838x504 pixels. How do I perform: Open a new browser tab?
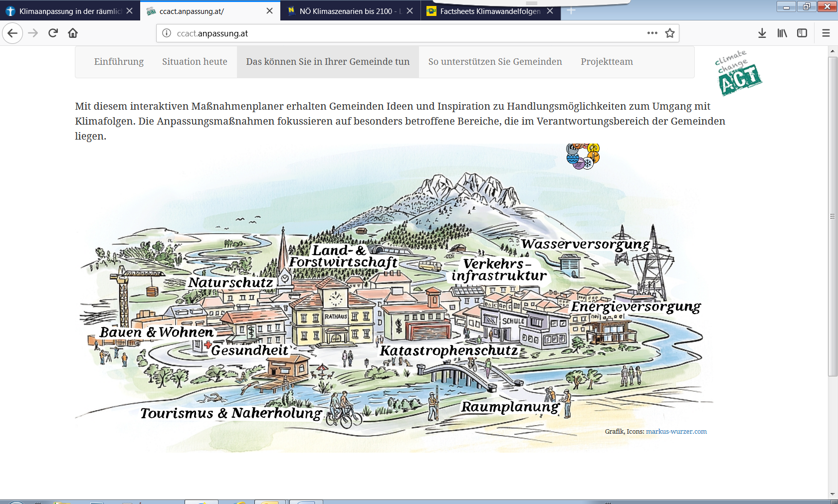(x=571, y=10)
